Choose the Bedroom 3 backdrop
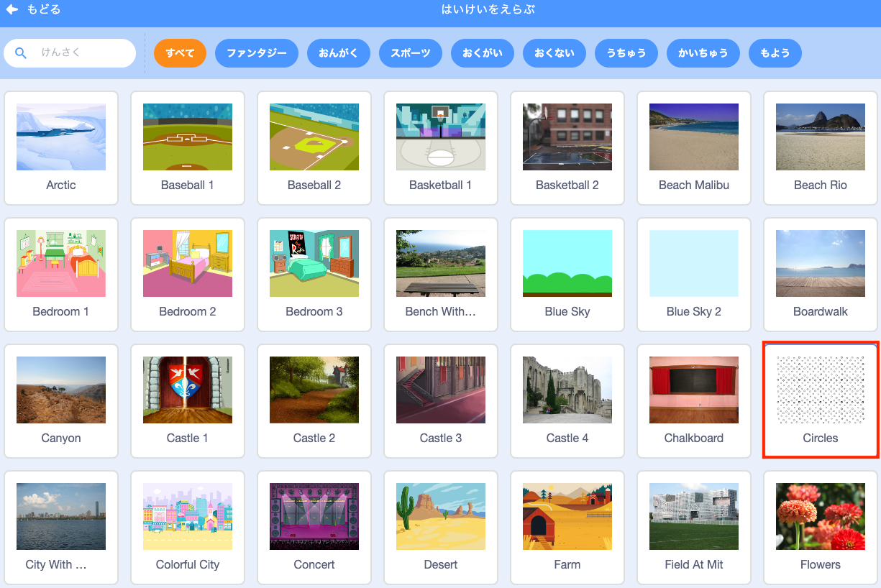 click(x=314, y=275)
